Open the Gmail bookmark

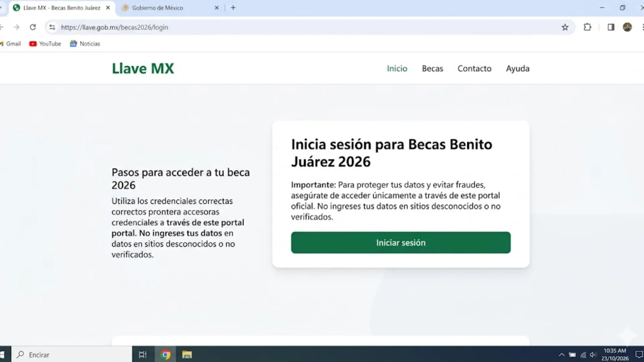[11, 44]
